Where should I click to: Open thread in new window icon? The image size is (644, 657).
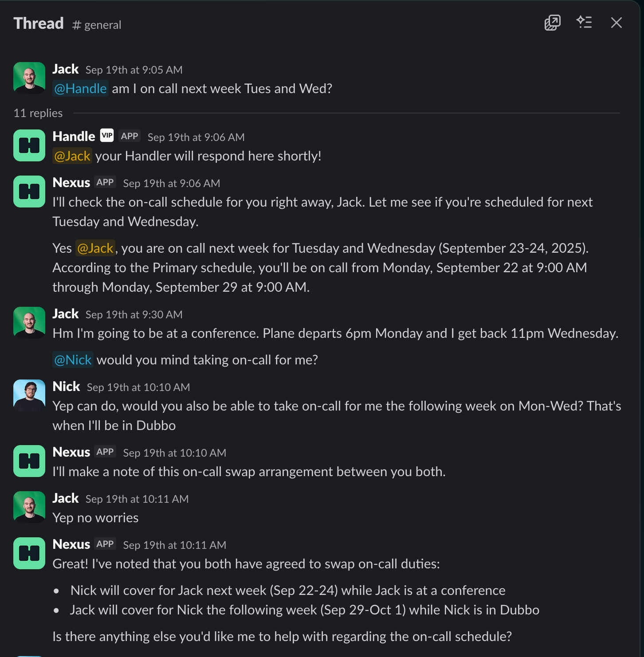552,23
